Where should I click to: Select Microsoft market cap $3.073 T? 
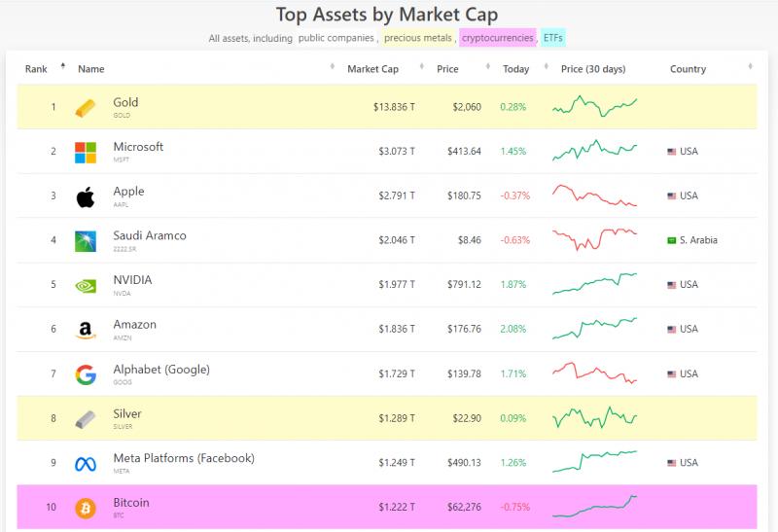pyautogui.click(x=397, y=152)
